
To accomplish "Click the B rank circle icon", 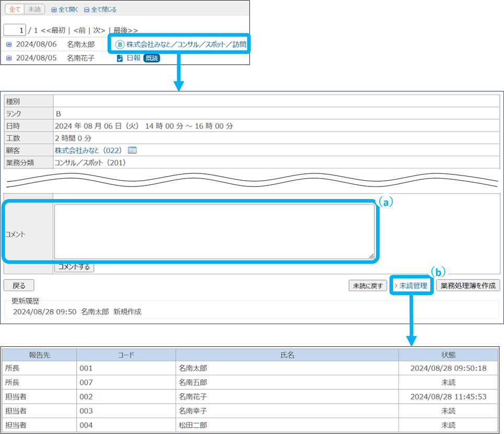I will [120, 44].
